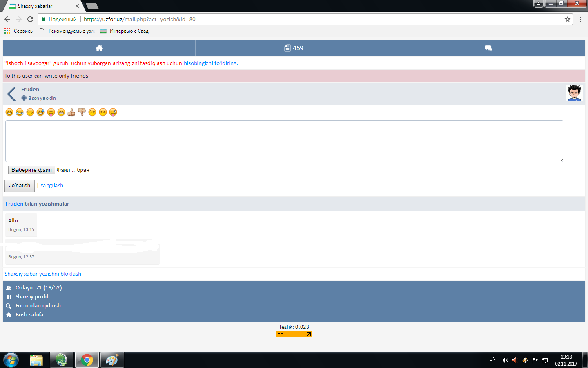
Task: Click inside the message text area
Action: pos(284,141)
